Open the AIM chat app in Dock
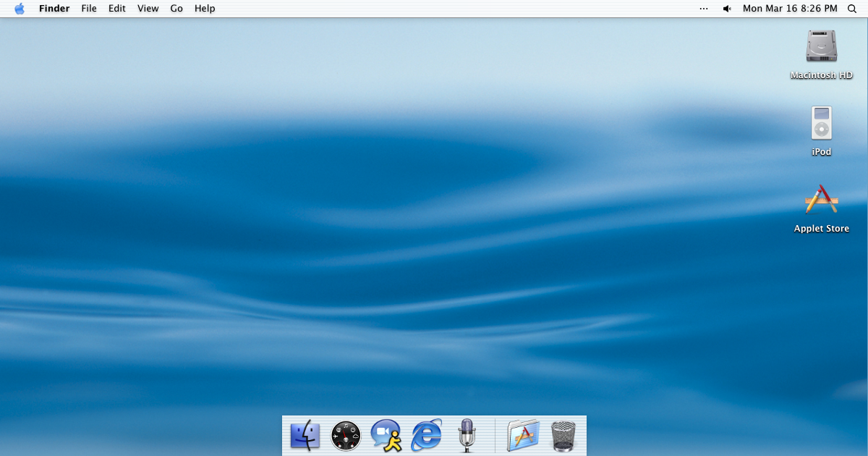Viewport: 868px width, 456px height. [386, 436]
